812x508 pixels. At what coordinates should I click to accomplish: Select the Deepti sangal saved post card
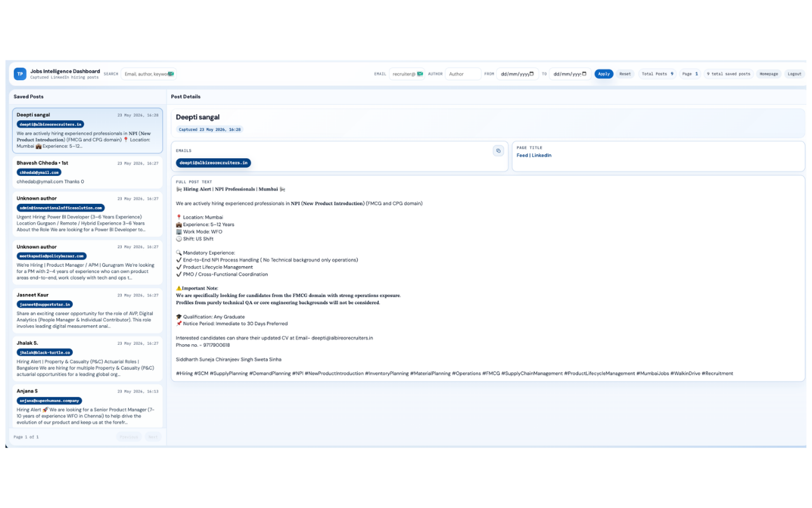[x=88, y=131]
